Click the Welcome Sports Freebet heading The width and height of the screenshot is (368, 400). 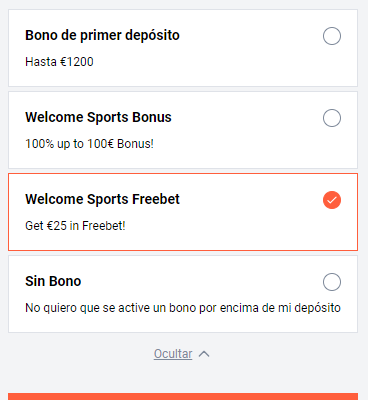pos(102,199)
